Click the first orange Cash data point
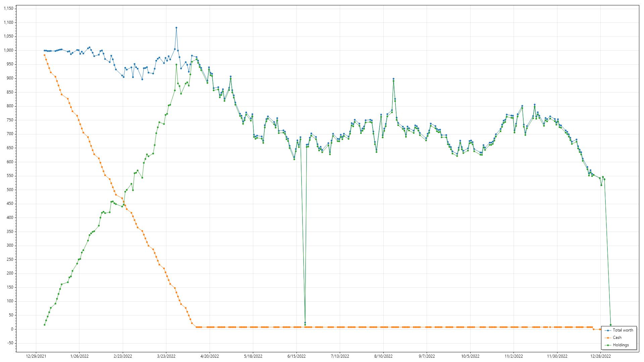 tap(44, 55)
